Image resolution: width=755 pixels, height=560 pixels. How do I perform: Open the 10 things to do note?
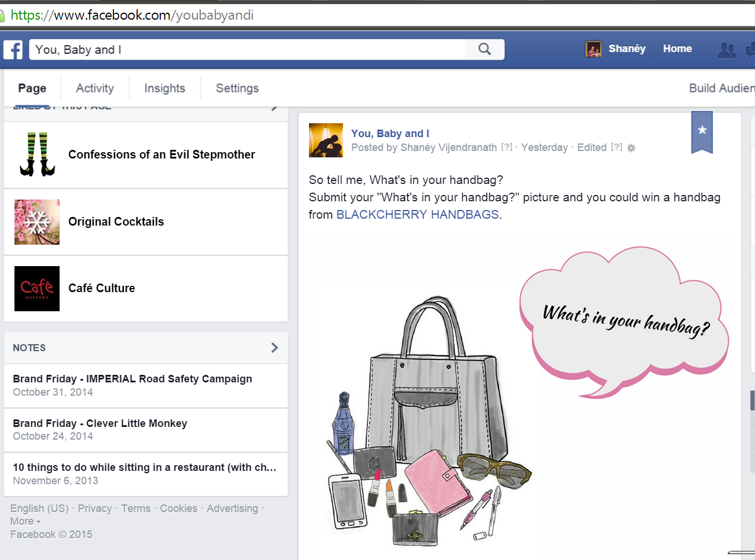point(145,467)
